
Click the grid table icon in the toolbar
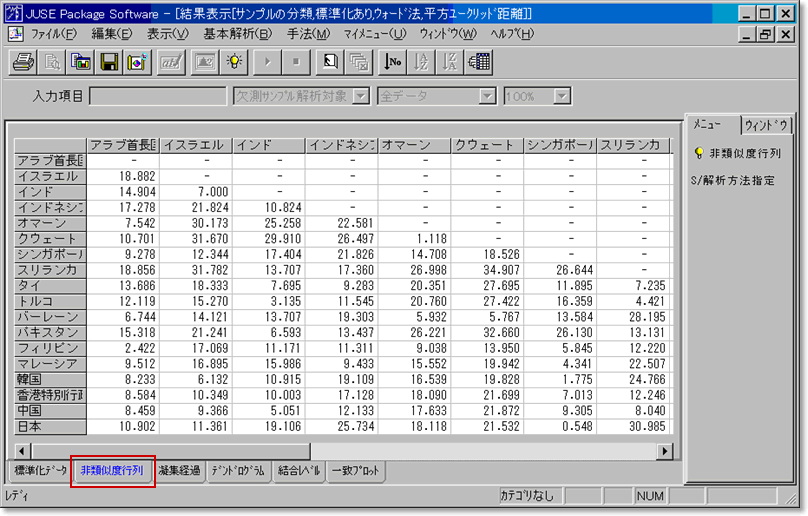[479, 63]
